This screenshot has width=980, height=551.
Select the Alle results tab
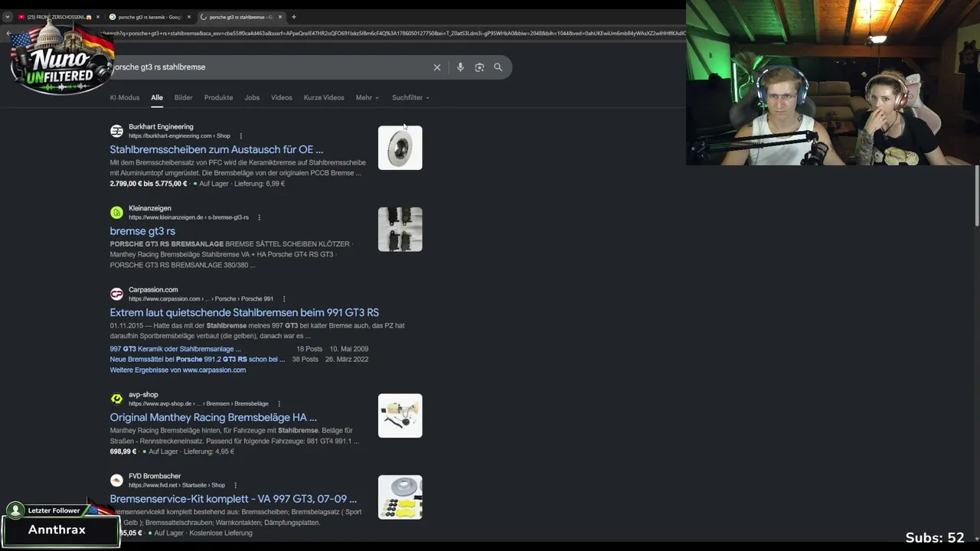[157, 98]
